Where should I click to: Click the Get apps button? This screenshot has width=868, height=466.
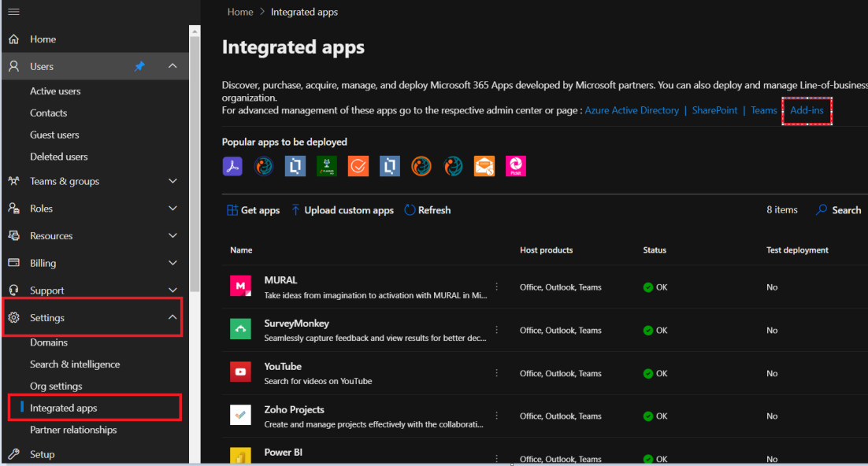[x=253, y=210]
